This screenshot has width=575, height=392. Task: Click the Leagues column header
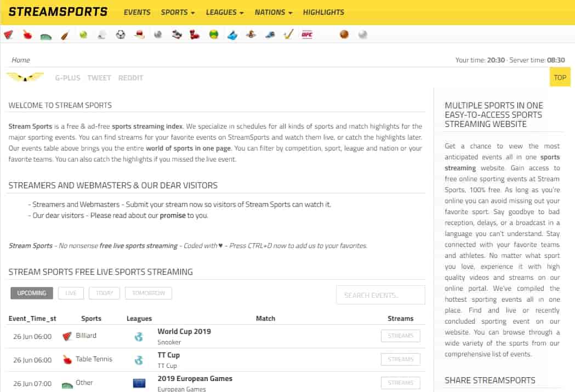tap(139, 318)
